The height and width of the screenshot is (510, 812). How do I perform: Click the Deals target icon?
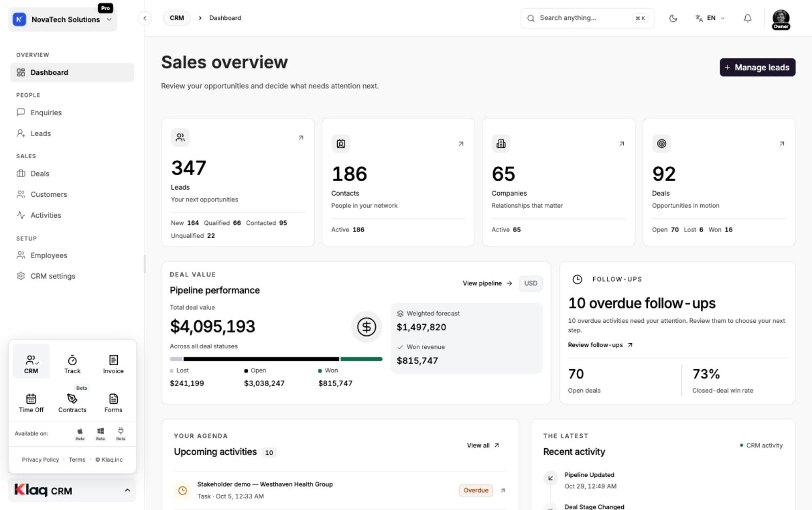point(662,144)
